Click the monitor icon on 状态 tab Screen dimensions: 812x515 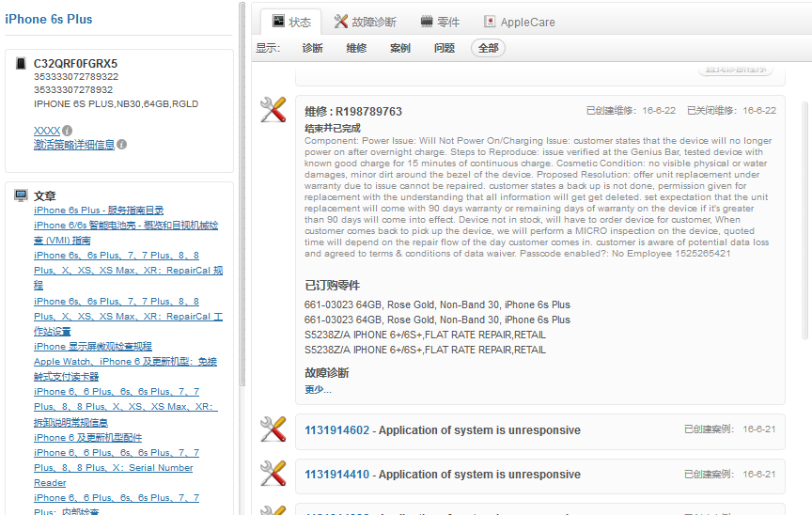pos(278,21)
